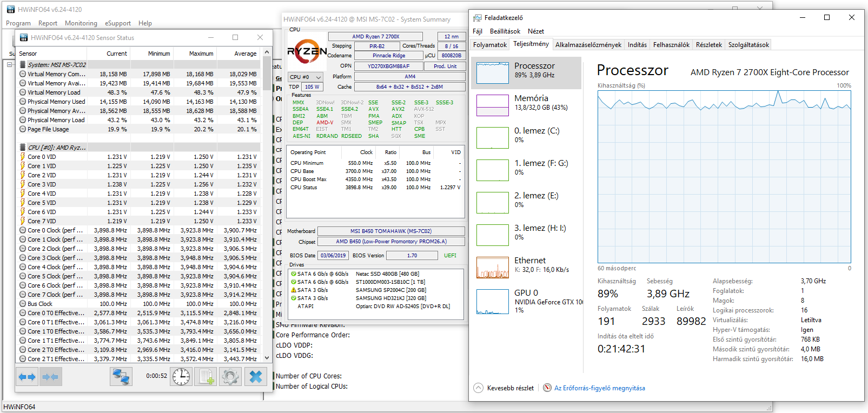Viewport: 868px width, 413px height.
Task: Open the Nézet menu in Task Manager
Action: coord(536,31)
